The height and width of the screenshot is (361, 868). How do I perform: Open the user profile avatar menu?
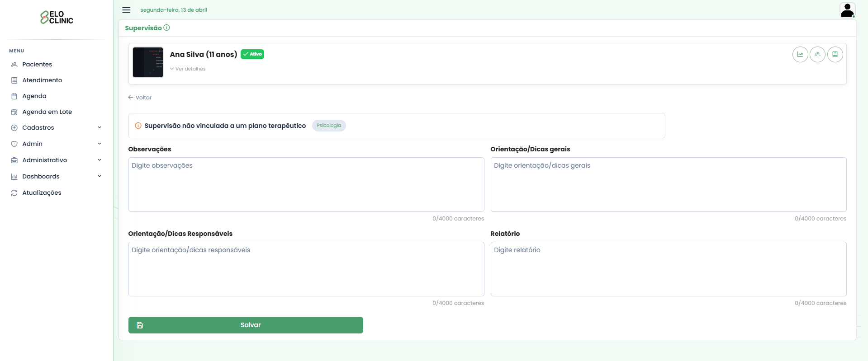[x=847, y=10]
